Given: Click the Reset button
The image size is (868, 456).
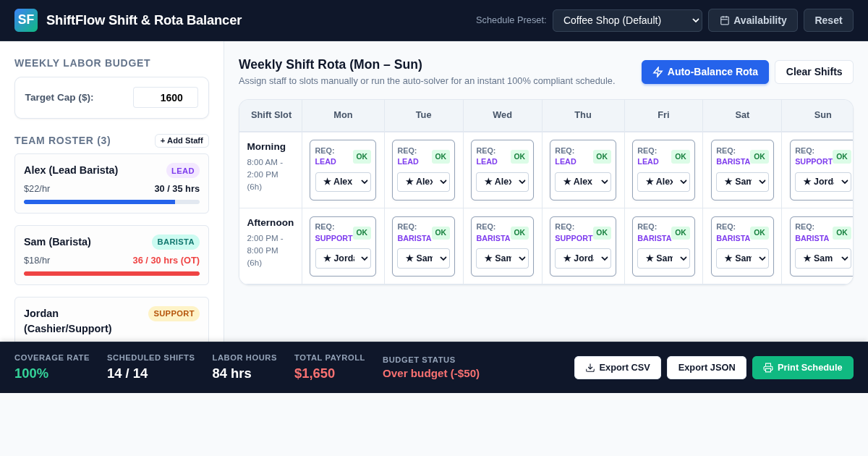Looking at the screenshot, I should point(828,20).
